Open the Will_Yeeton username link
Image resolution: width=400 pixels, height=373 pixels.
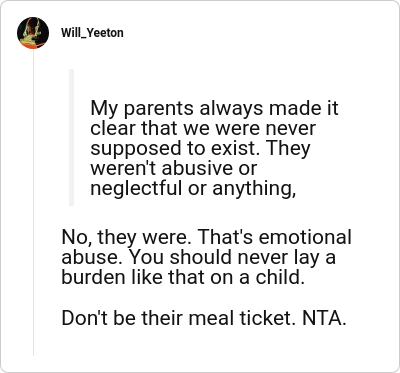(92, 33)
